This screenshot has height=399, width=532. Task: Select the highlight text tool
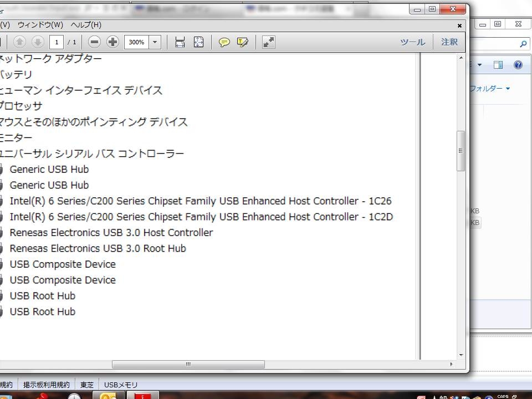coord(242,42)
